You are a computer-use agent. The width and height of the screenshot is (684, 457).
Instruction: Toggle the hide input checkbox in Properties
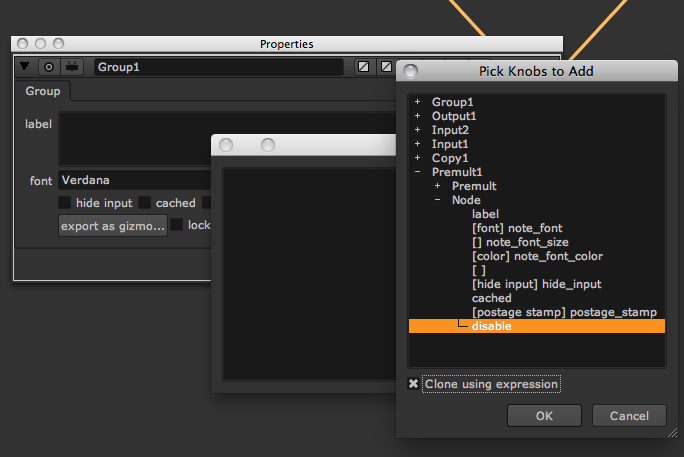pos(65,203)
